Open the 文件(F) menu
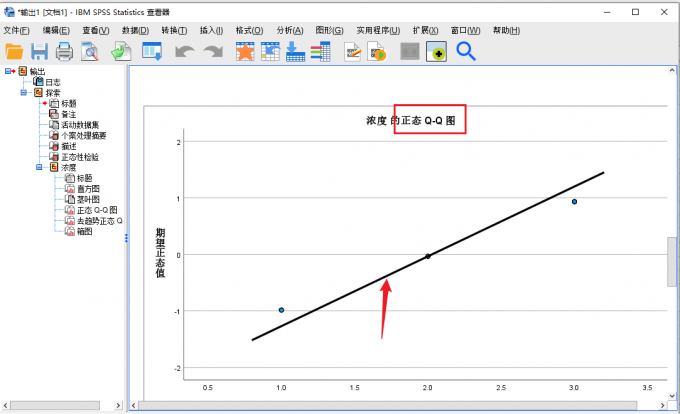680x414 pixels. pyautogui.click(x=16, y=30)
